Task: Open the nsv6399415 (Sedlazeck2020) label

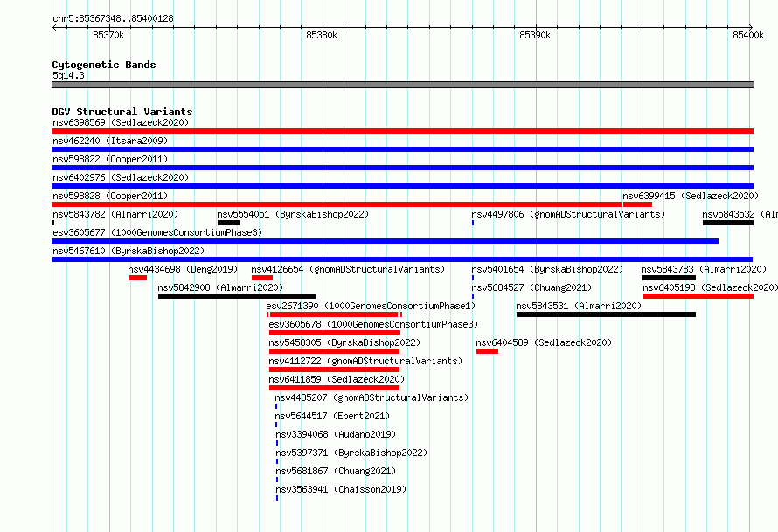Action: [x=691, y=196]
